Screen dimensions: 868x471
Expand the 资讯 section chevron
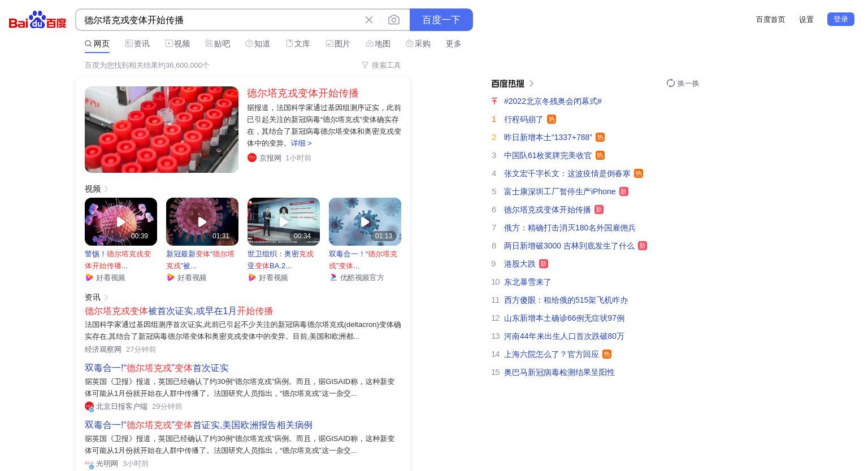[106, 297]
